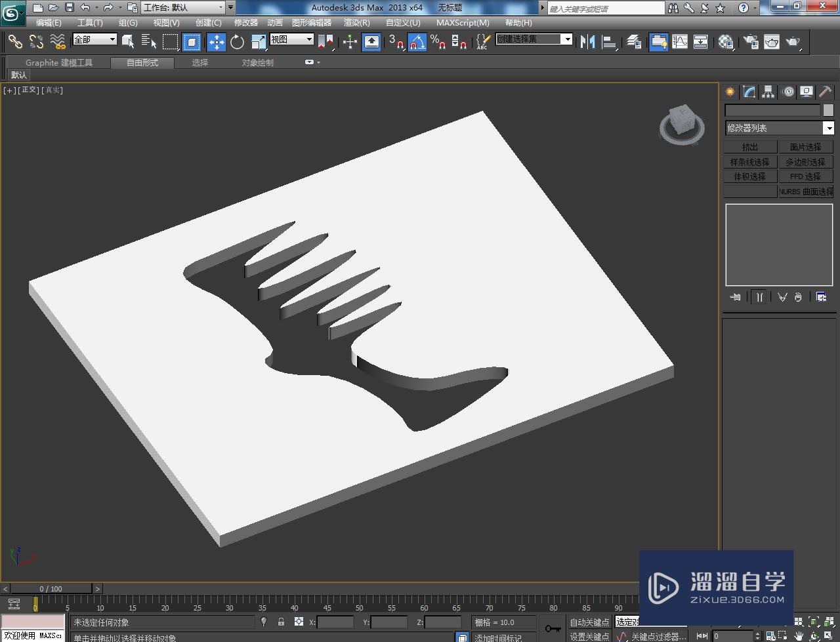Activate the Select and Scale tool
The width and height of the screenshot is (840, 642).
[x=259, y=42]
